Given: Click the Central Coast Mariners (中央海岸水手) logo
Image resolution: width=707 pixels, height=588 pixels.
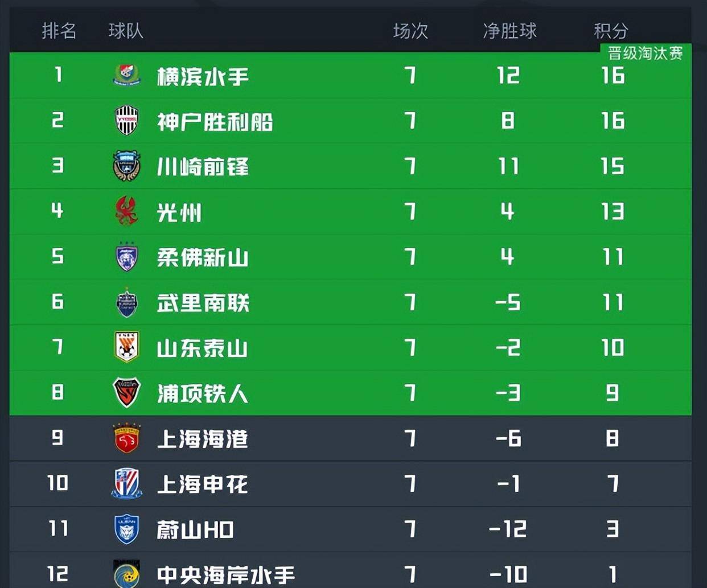Looking at the screenshot, I should click(x=126, y=574).
